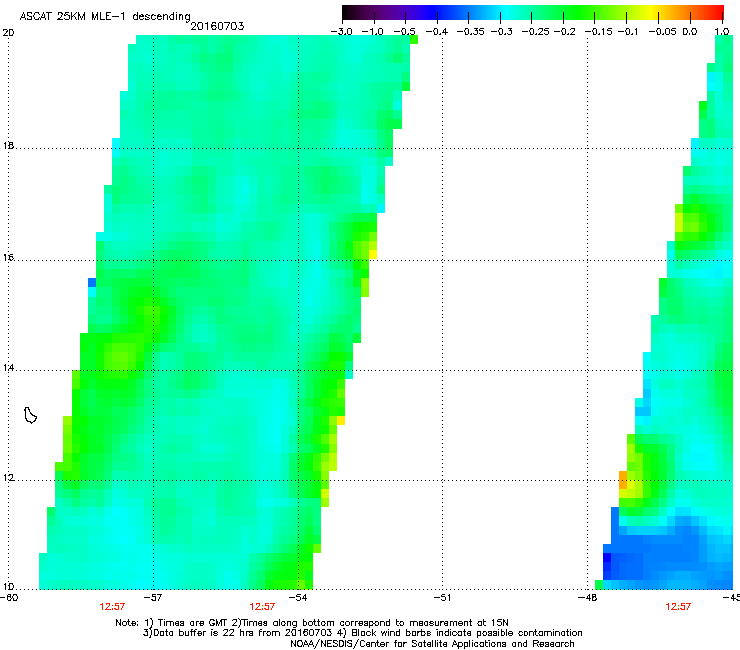Click the latitude 18 axis label
The width and height of the screenshot is (740, 650).
(8, 146)
